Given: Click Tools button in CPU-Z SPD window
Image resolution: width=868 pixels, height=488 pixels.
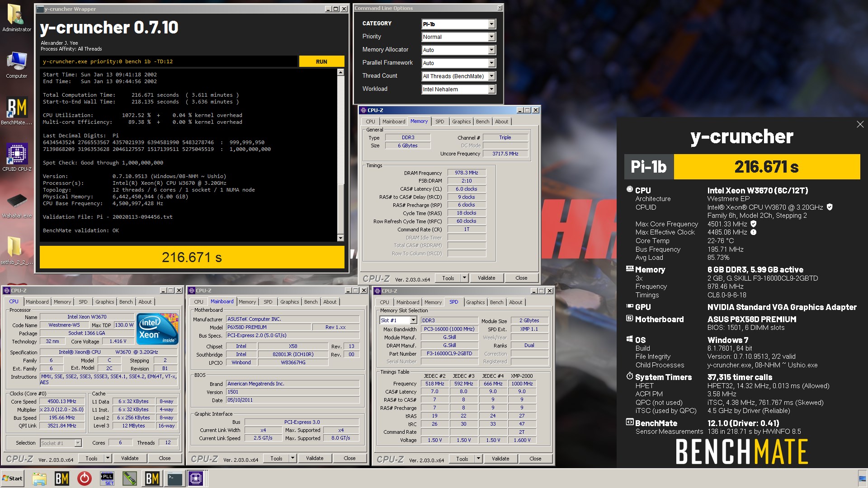Looking at the screenshot, I should (x=462, y=459).
